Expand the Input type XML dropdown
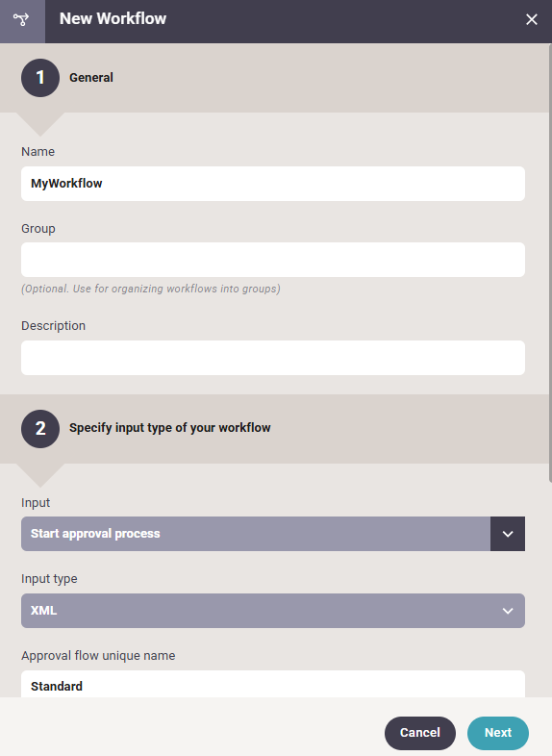Image resolution: width=552 pixels, height=756 pixels. (x=273, y=611)
